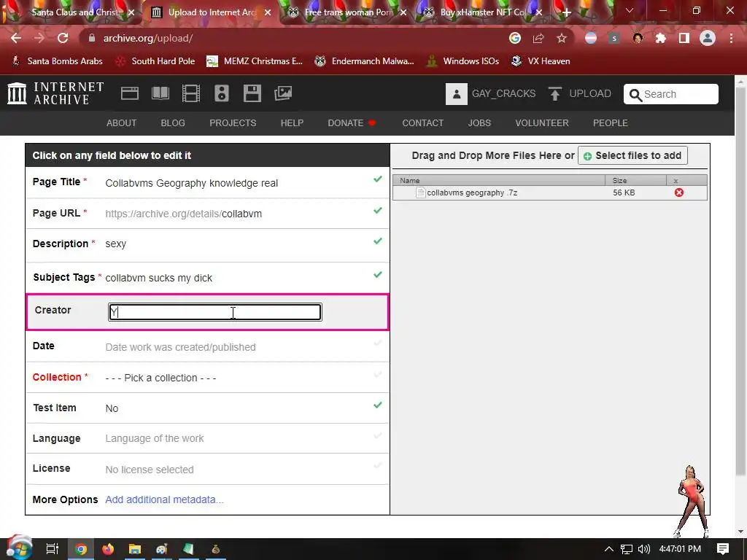Click the UPLOAD arrow icon
Image resolution: width=747 pixels, height=560 pixels.
[554, 94]
